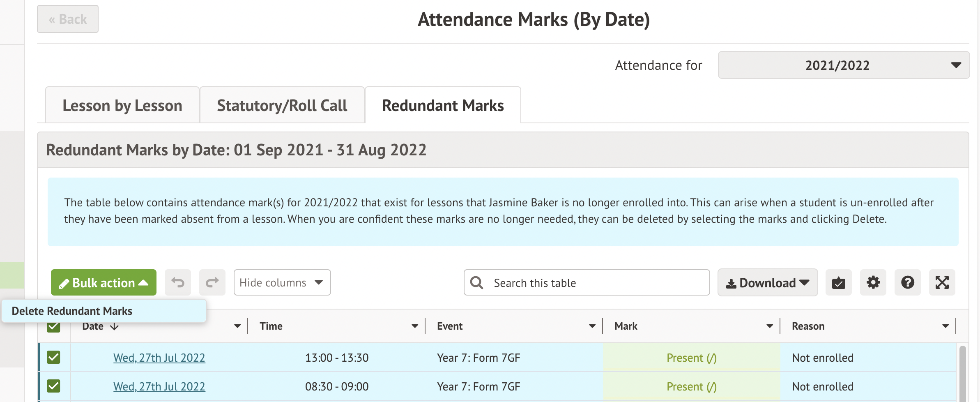This screenshot has width=980, height=402.
Task: Expand table to fullscreen icon
Action: point(942,283)
